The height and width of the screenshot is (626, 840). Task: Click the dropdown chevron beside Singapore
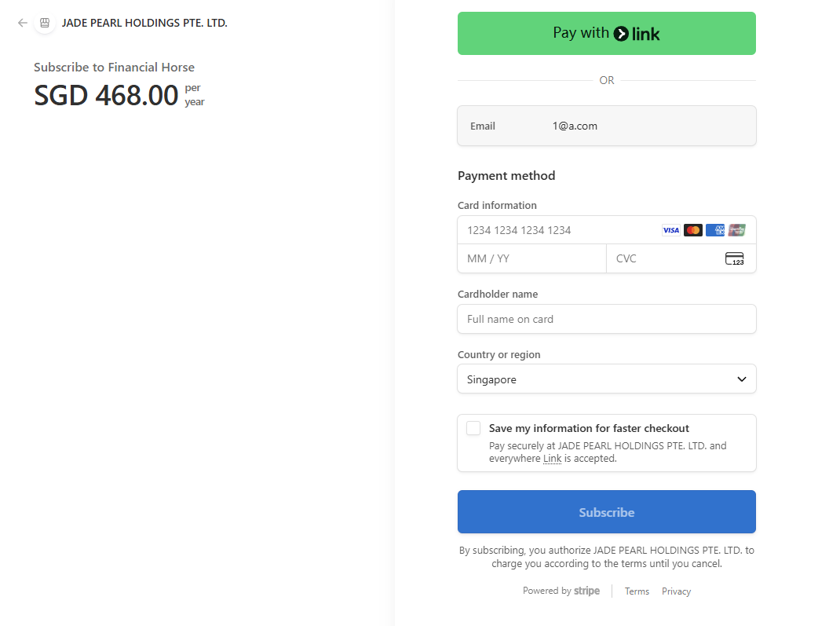click(x=742, y=379)
